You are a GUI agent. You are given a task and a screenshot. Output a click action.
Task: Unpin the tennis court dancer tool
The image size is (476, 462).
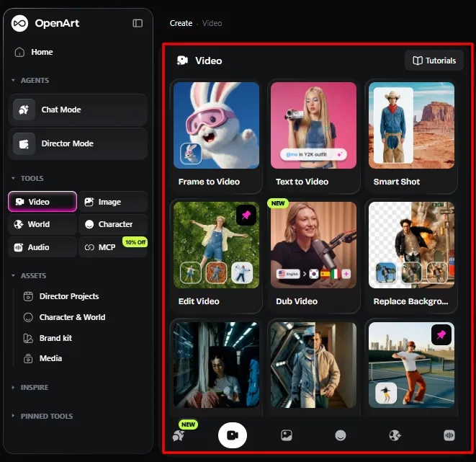click(x=441, y=335)
